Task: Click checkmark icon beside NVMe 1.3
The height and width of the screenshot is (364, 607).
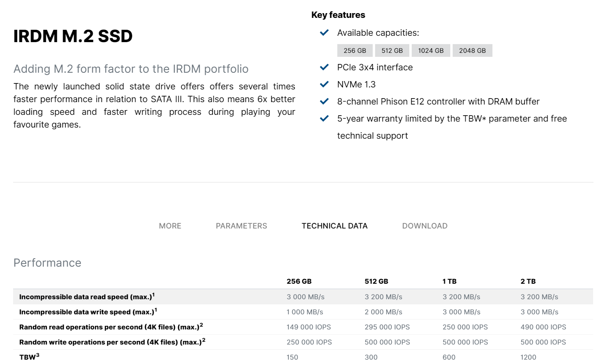Action: tap(324, 84)
